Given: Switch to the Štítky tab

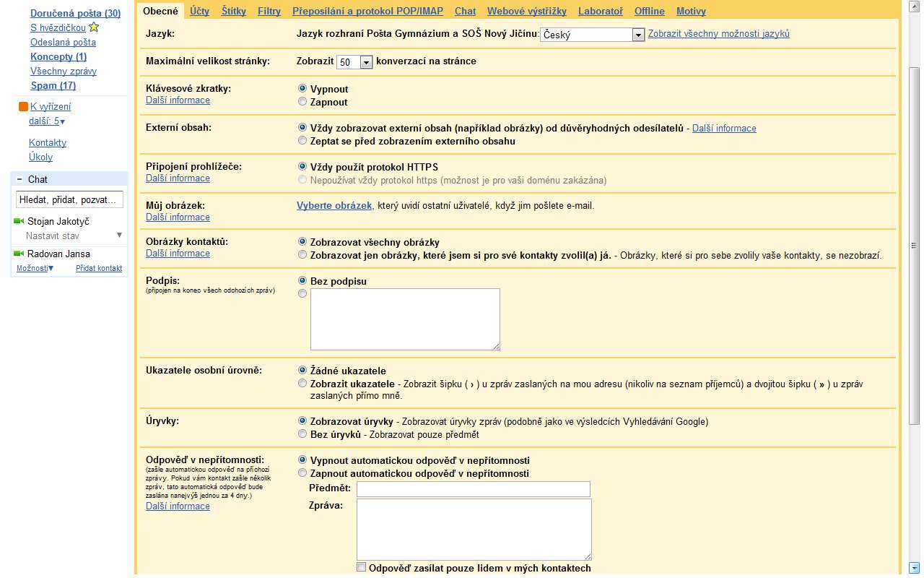Looking at the screenshot, I should pyautogui.click(x=234, y=12).
